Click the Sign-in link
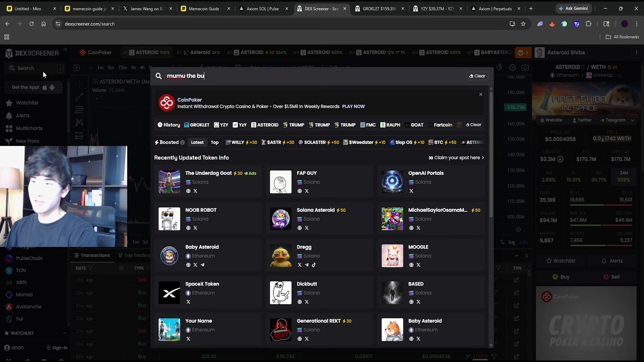This screenshot has height=362, width=644. [57, 348]
